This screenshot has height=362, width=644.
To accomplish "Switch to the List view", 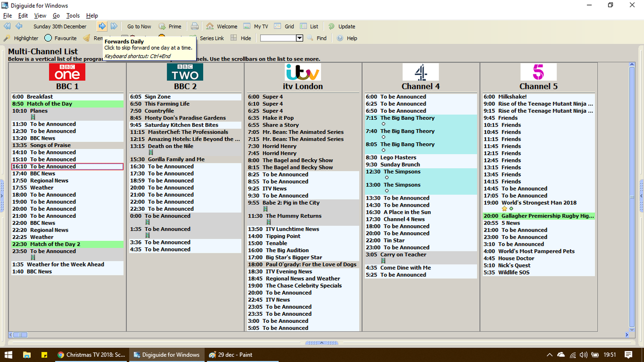I will click(309, 26).
